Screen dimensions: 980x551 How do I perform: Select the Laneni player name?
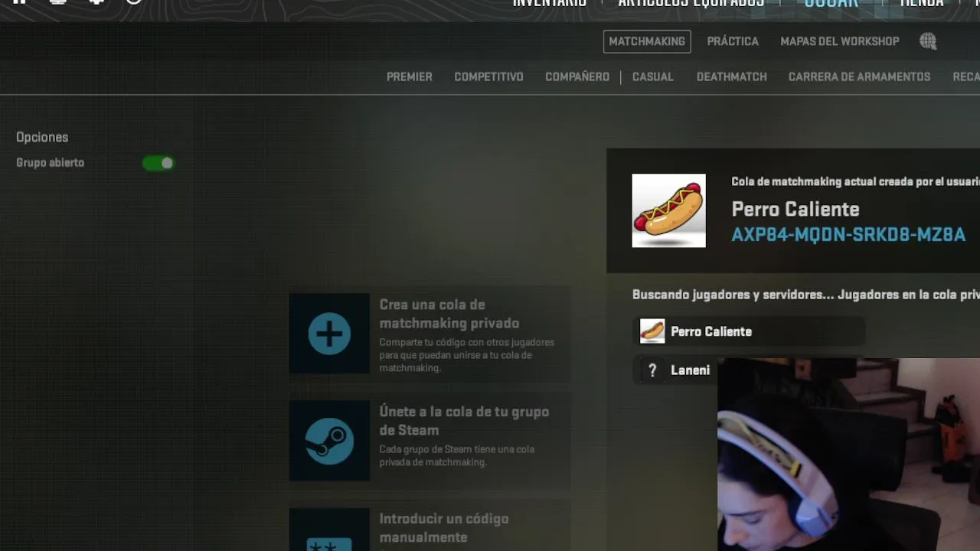click(691, 370)
